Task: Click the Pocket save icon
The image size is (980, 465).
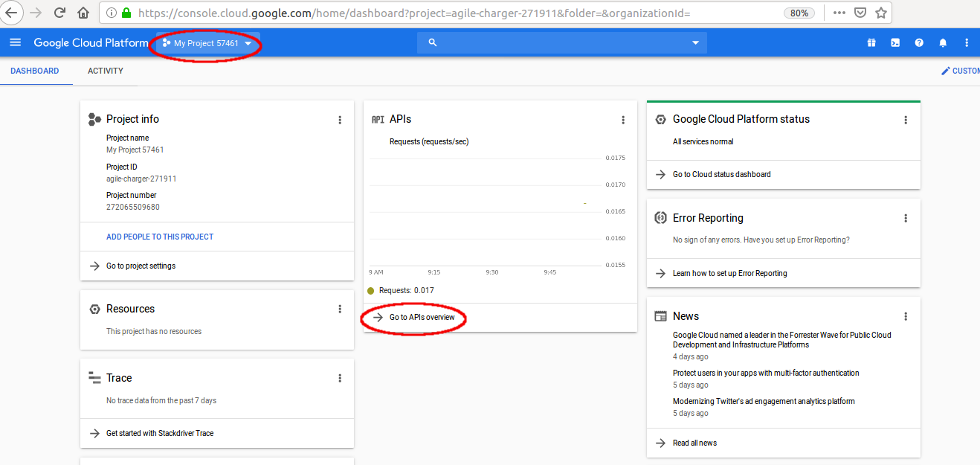Action: (860, 13)
